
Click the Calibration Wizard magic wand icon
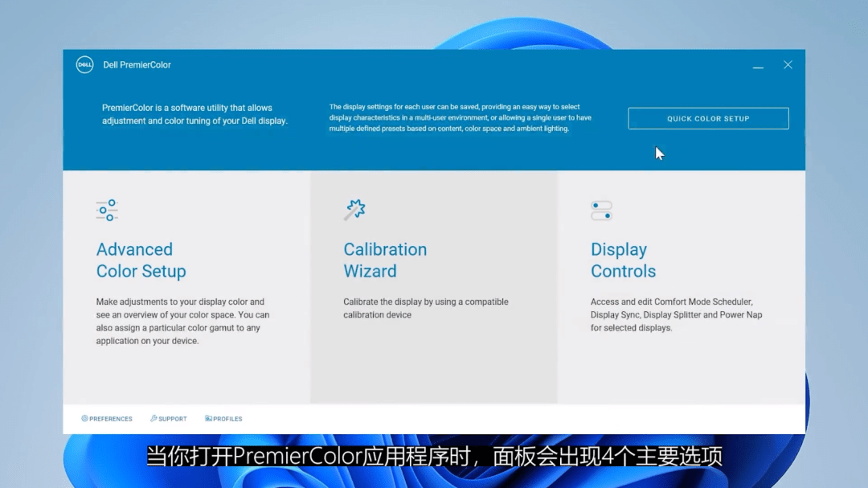click(x=354, y=208)
